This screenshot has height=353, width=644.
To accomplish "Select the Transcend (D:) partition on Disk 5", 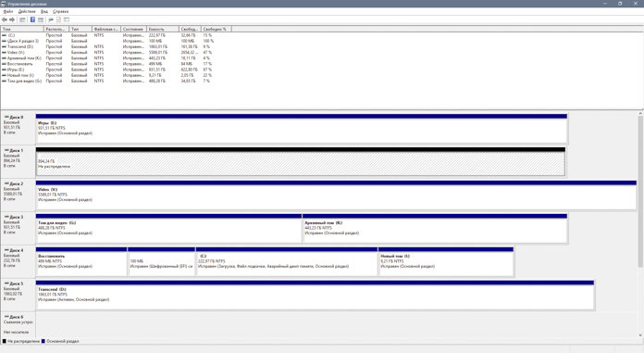I will (x=315, y=295).
